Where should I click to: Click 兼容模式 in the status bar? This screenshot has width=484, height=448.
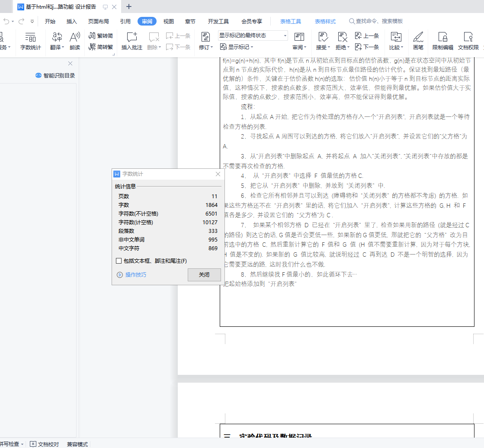coord(77,444)
